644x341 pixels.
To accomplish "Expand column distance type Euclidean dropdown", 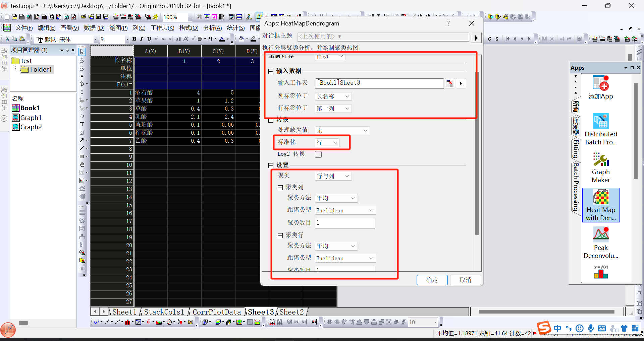I will (345, 210).
